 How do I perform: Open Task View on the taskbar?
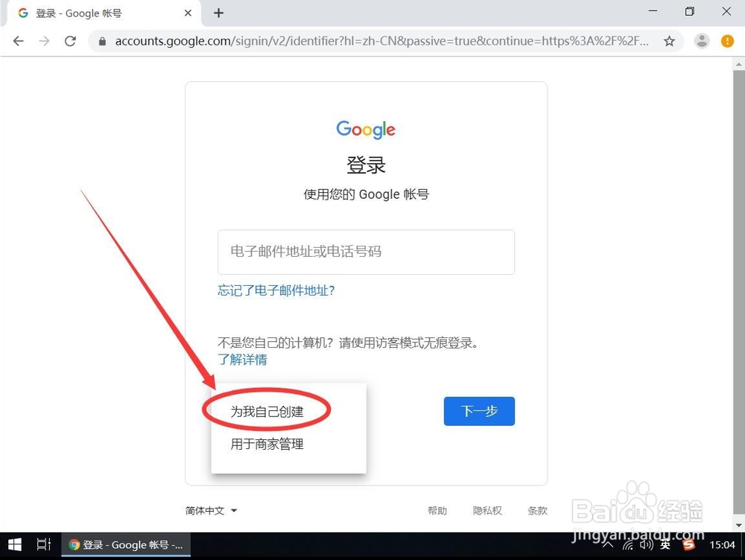44,545
